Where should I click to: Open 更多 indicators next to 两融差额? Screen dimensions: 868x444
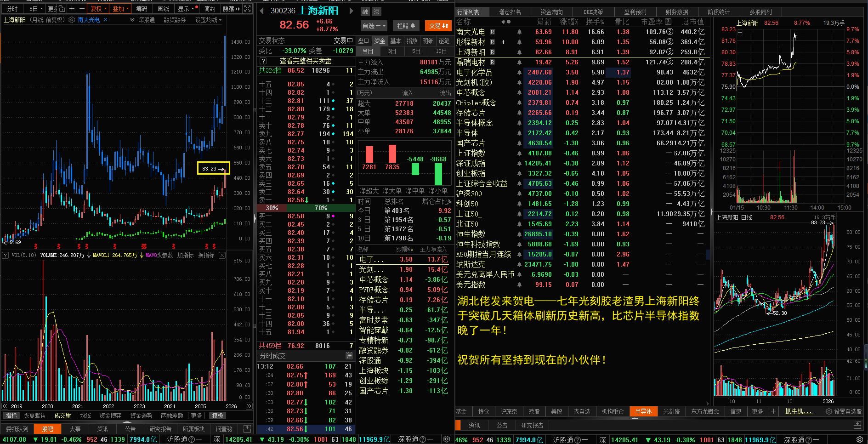(197, 416)
